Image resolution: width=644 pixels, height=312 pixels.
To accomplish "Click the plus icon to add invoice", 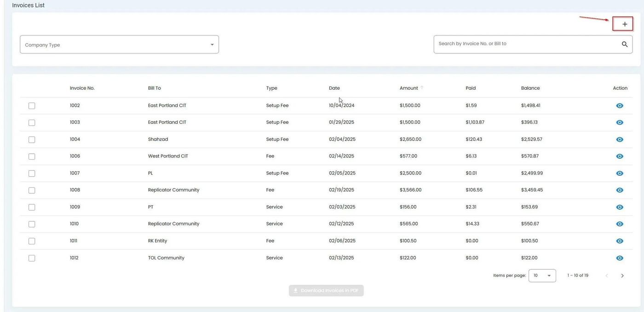I will click(x=624, y=24).
